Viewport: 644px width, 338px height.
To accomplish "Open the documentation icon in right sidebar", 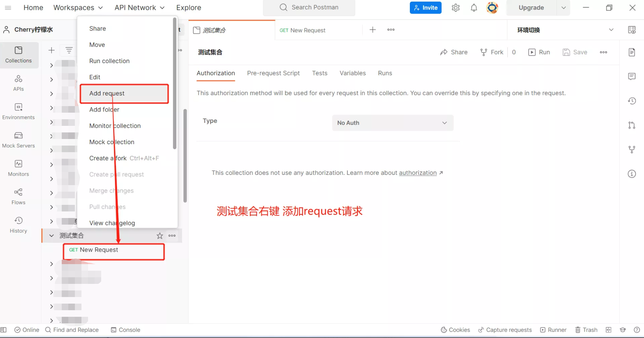I will point(632,52).
